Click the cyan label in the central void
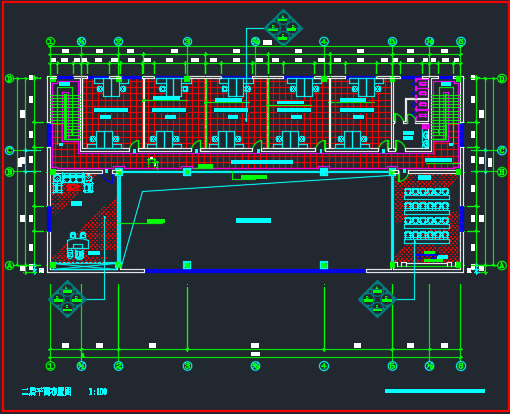510x414 pixels. pyautogui.click(x=253, y=220)
